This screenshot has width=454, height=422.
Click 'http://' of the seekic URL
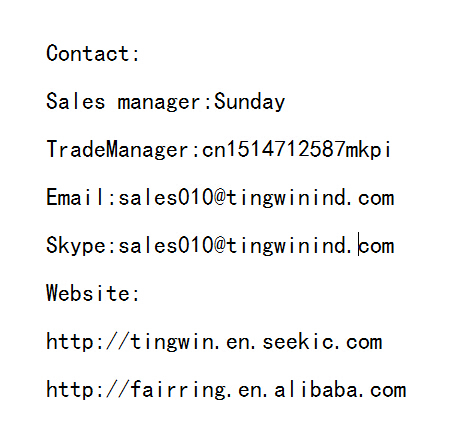click(x=87, y=341)
